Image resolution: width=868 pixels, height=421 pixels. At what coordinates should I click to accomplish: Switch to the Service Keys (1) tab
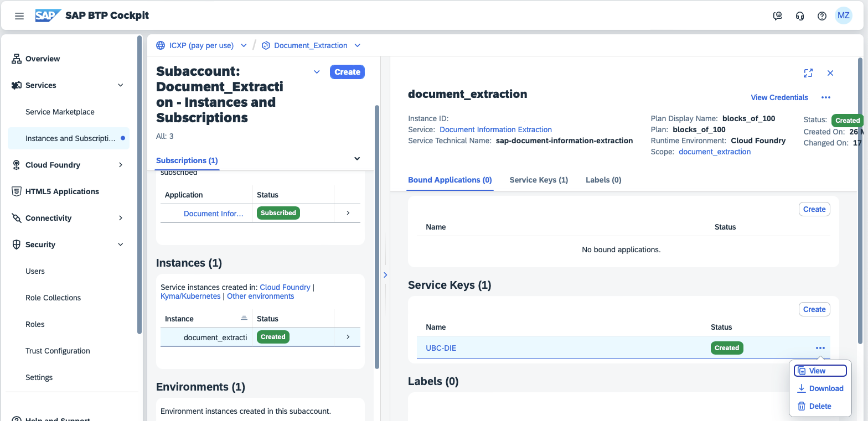[x=539, y=180]
